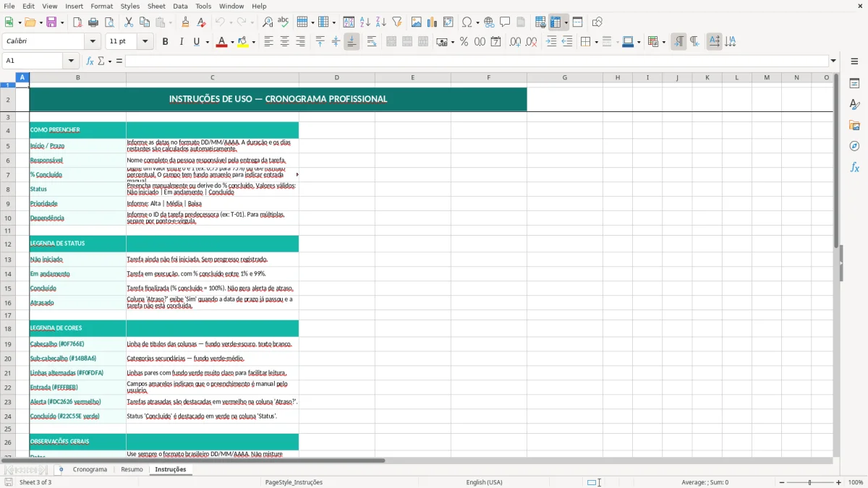
Task: Toggle Left-to-Right text direction
Action: click(x=678, y=42)
